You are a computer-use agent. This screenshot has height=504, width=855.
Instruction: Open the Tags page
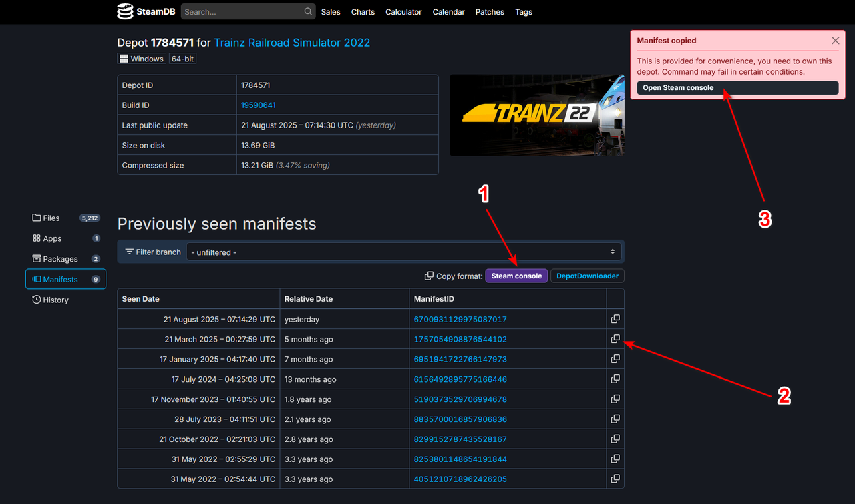524,12
